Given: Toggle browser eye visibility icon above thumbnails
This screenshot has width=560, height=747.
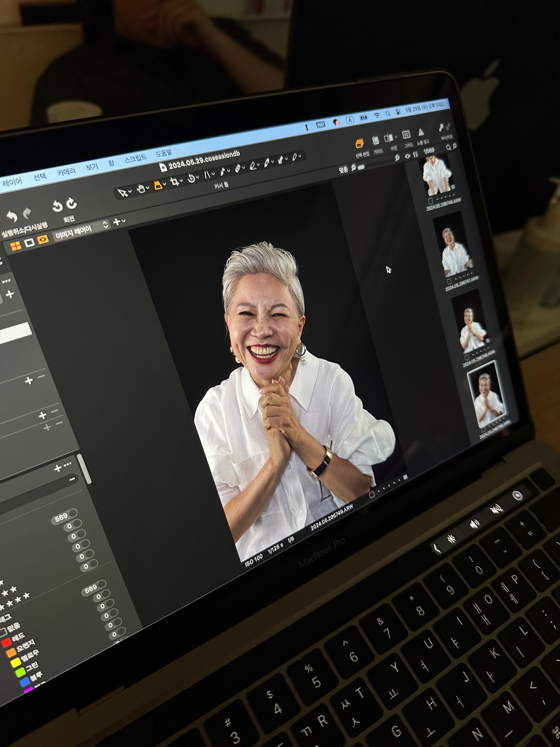Looking at the screenshot, I should coord(407,156).
